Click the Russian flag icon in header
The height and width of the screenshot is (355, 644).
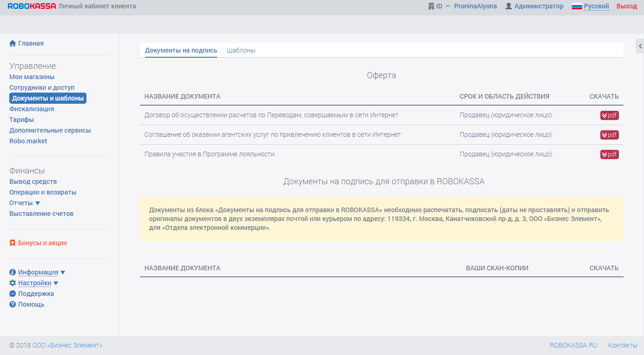tap(577, 7)
